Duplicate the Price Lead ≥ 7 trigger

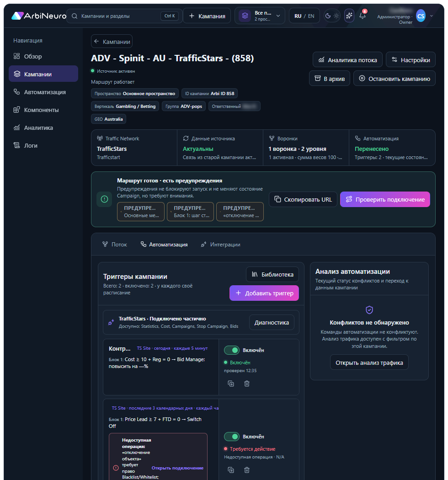pos(231,470)
